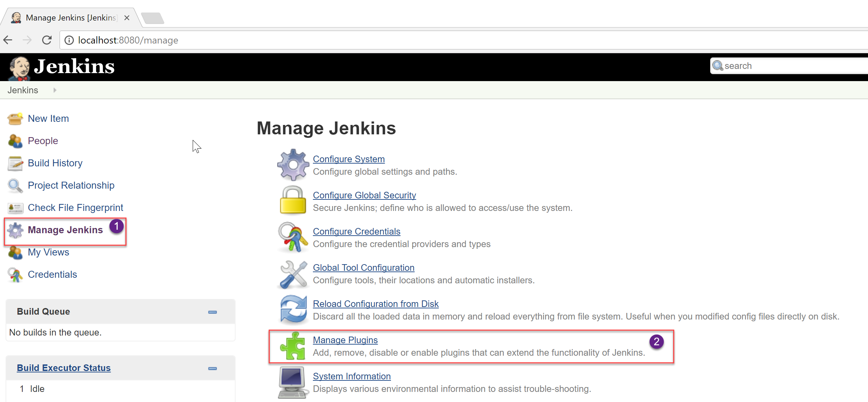Click the My Views icon
Screen dimensions: 868x402
pos(15,252)
